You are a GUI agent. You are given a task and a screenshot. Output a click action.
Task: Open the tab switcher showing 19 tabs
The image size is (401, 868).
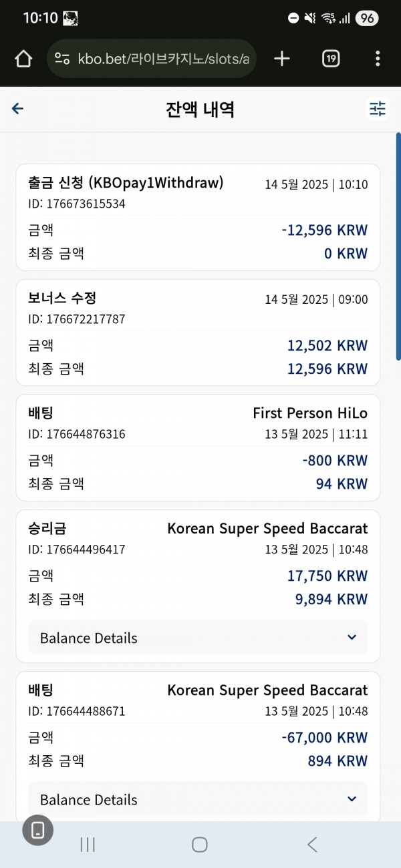[x=331, y=59]
